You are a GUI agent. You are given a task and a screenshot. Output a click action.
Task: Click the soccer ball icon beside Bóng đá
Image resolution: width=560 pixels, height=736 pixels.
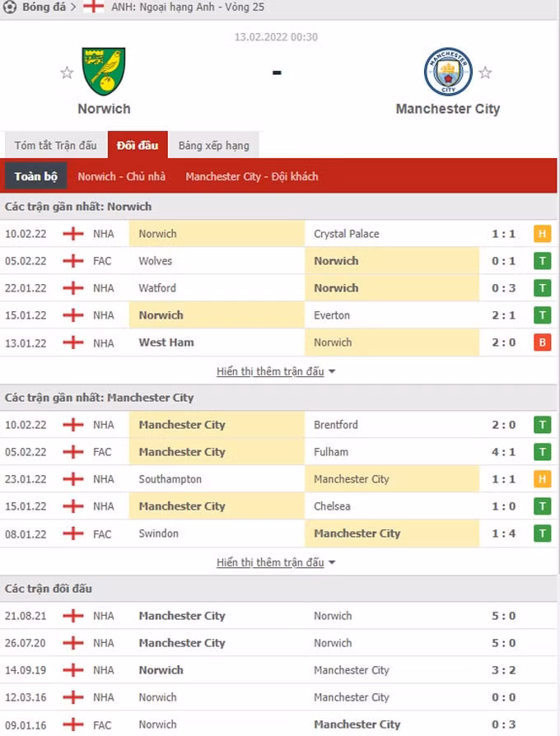coord(9,7)
